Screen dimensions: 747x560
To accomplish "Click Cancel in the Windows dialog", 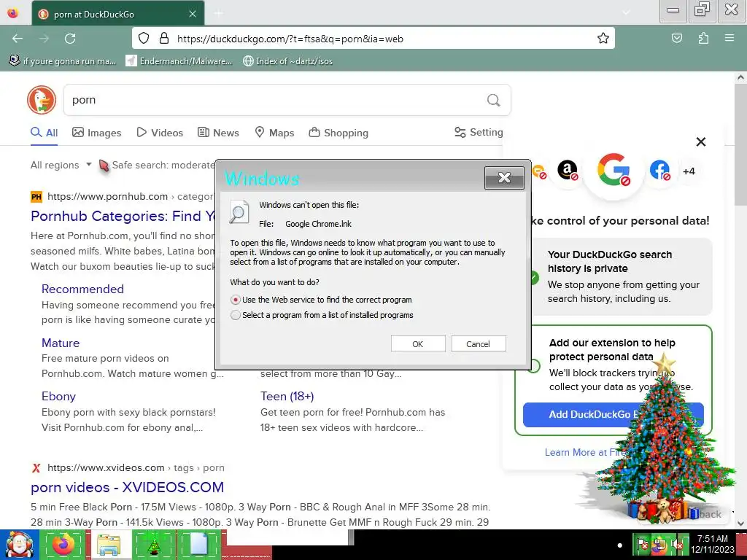I will tap(479, 344).
